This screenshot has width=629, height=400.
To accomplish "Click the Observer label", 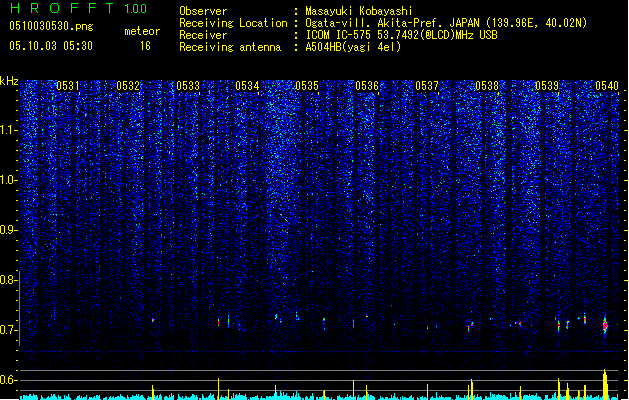I will (203, 11).
